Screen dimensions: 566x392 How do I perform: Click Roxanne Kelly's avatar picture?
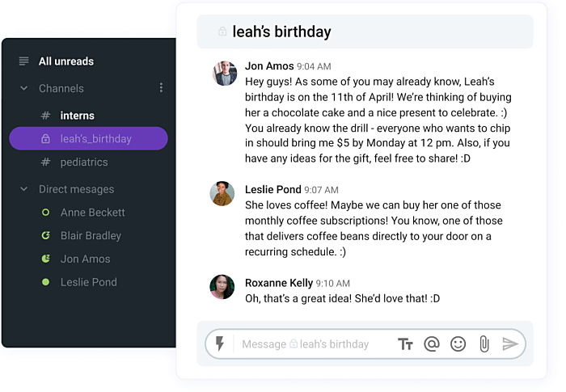tap(222, 286)
